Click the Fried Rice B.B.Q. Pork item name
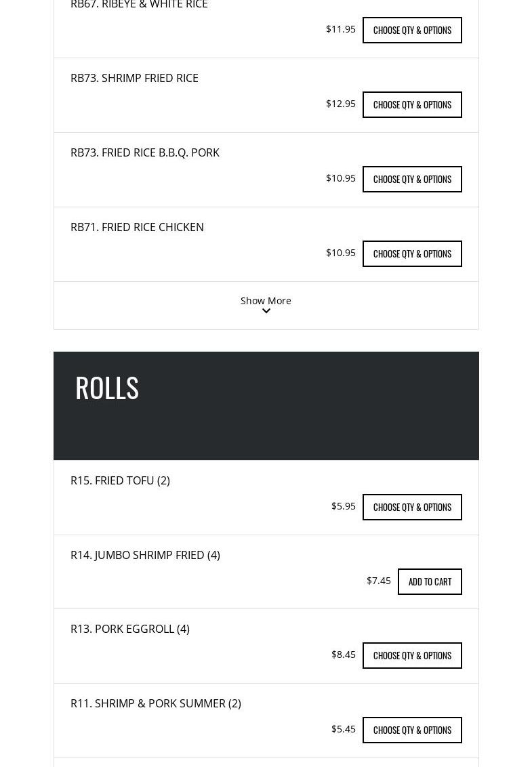532x767 pixels. 145,152
